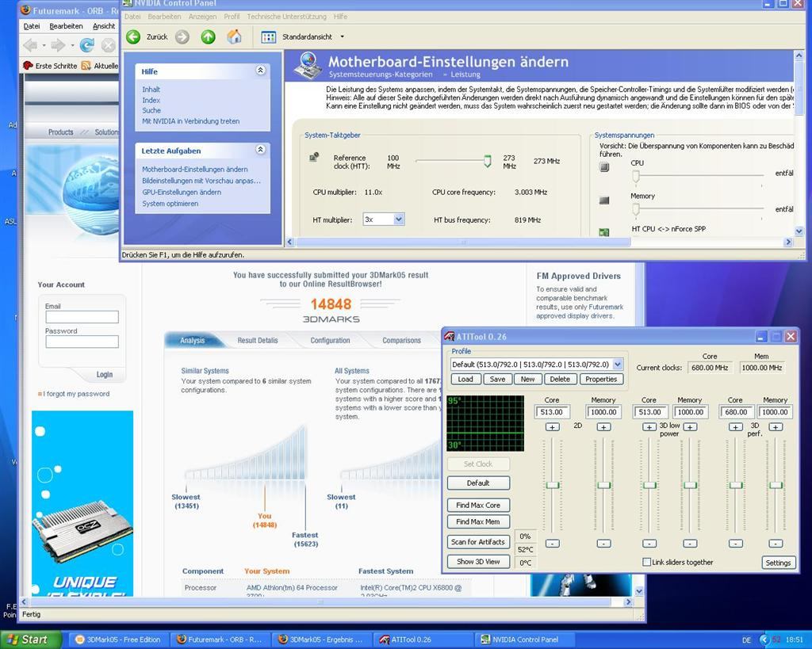This screenshot has height=649, width=812.
Task: Click the Firefox reload icon
Action: [x=86, y=45]
